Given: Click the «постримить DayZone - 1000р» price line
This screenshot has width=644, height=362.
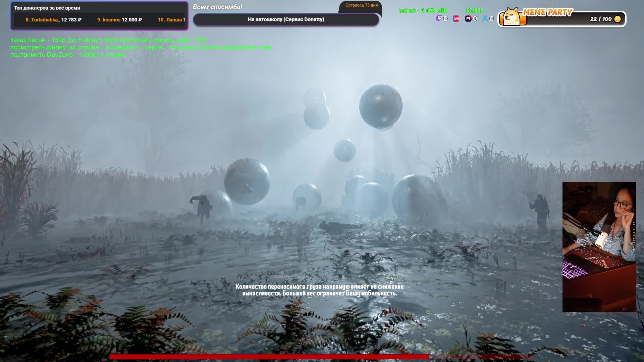Looking at the screenshot, I should click(68, 55).
